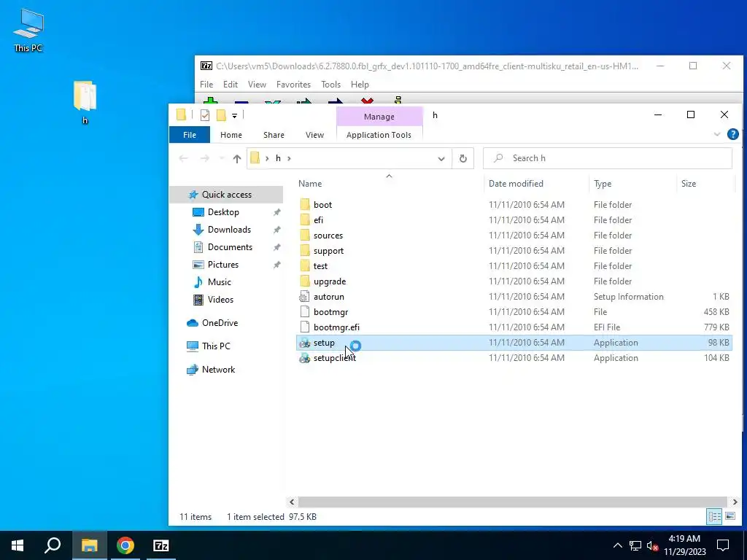Open Tools menu in 7-Zip window
747x560 pixels.
click(330, 85)
